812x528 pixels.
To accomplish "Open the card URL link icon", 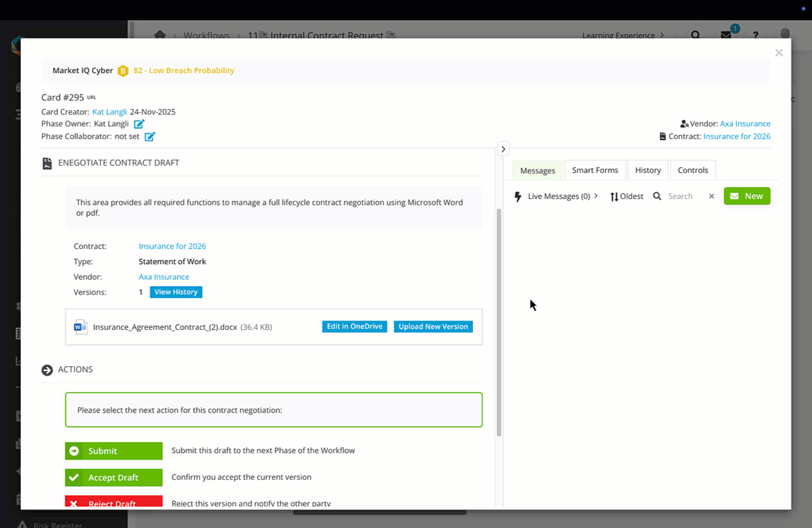I will (92, 98).
